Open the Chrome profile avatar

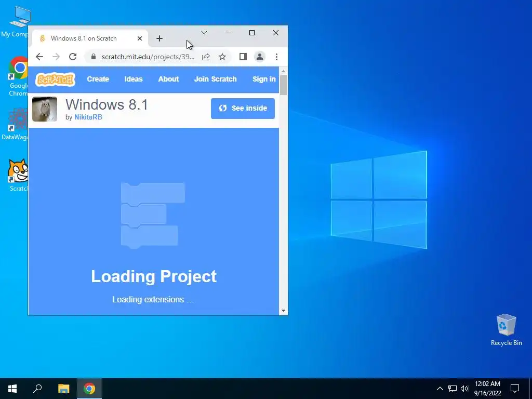click(260, 57)
